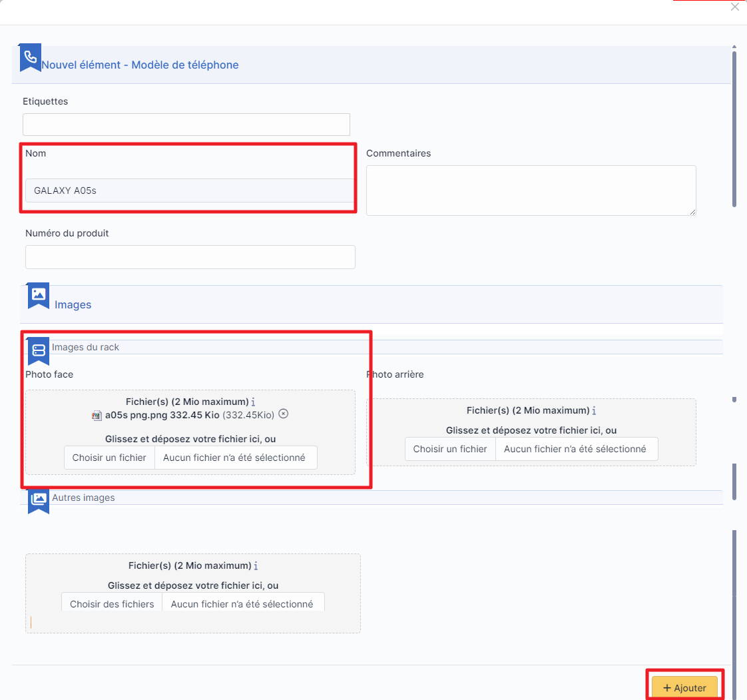Click the Photo arrière label
The width and height of the screenshot is (747, 700).
point(395,374)
